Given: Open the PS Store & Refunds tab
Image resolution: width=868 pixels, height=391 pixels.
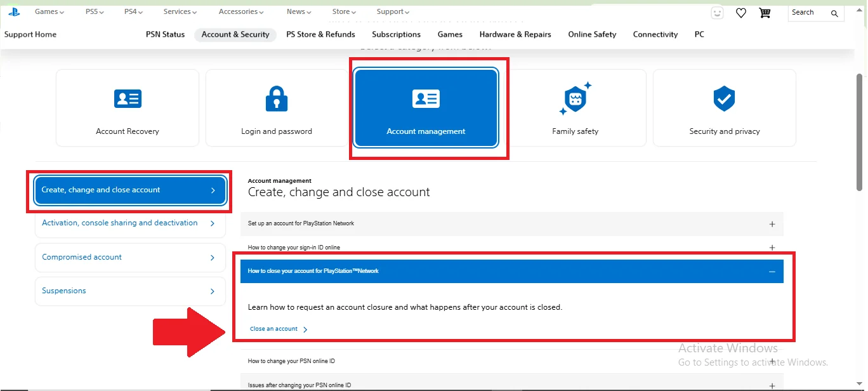Looking at the screenshot, I should coord(320,34).
